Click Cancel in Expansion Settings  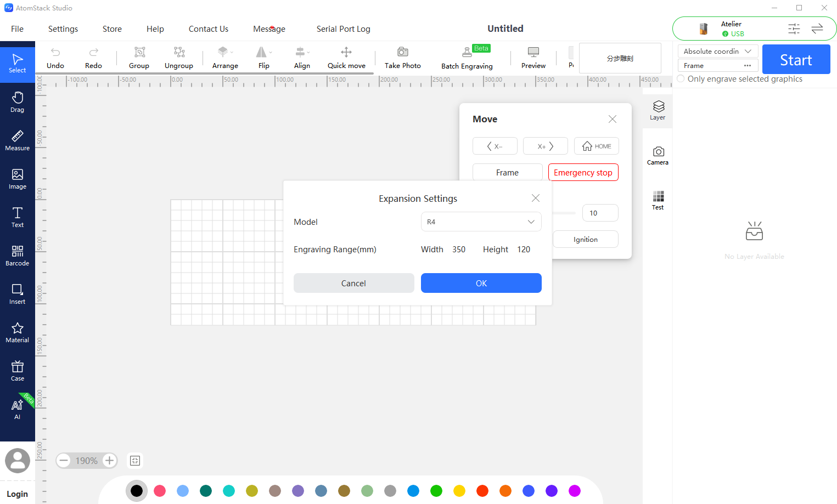click(x=353, y=283)
